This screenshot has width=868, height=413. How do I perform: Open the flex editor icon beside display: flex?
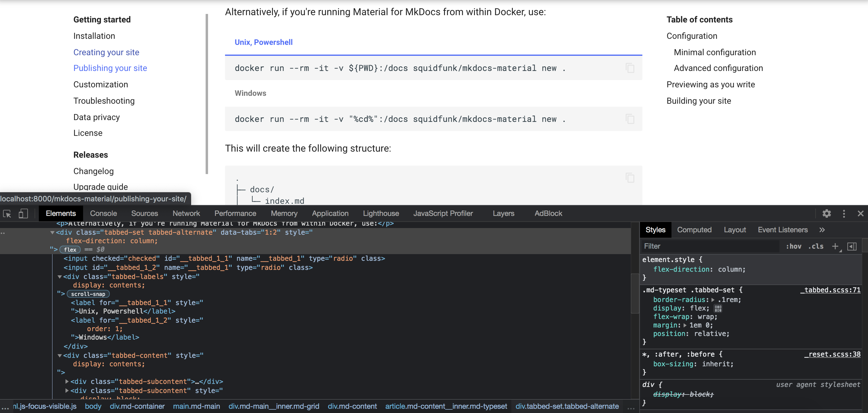718,308
